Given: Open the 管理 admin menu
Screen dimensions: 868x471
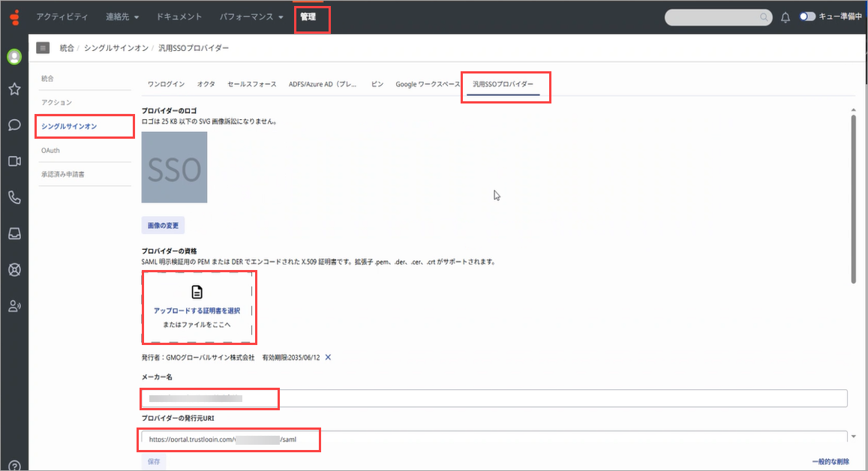Looking at the screenshot, I should click(308, 17).
